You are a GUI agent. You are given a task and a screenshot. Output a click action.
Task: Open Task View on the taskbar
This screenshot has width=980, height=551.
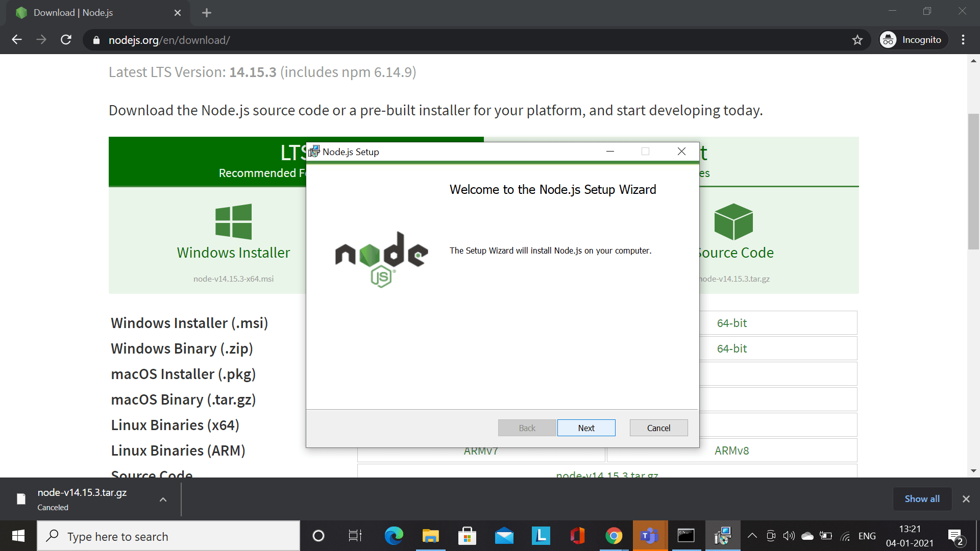354,536
